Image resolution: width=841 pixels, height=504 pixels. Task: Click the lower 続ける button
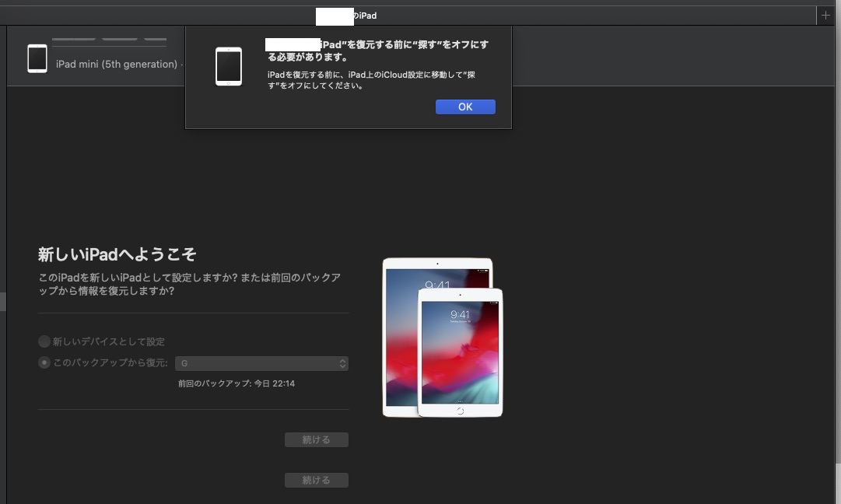[317, 480]
